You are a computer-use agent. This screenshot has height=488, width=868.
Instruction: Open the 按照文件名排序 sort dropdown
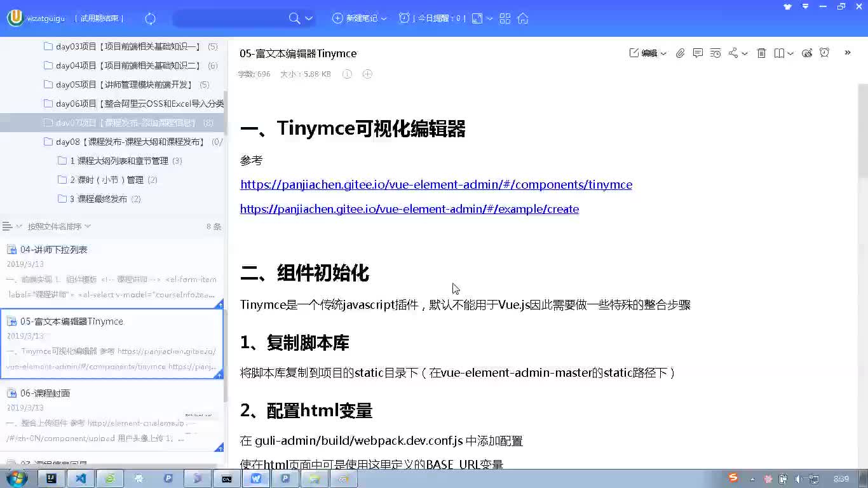click(x=59, y=226)
